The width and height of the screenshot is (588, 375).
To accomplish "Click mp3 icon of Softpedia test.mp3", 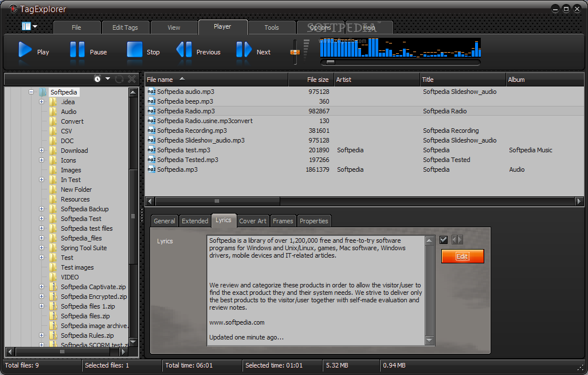I will coord(151,150).
